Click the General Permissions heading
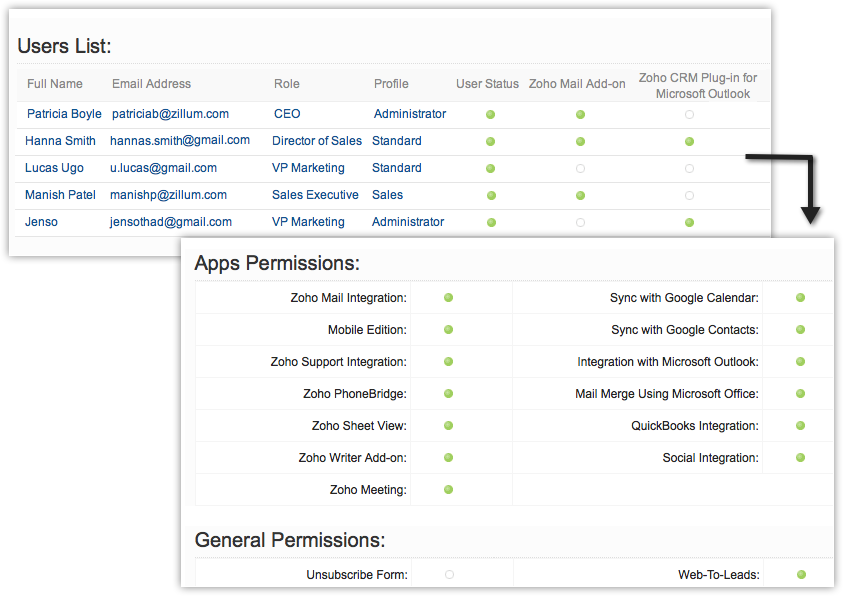 tap(290, 540)
